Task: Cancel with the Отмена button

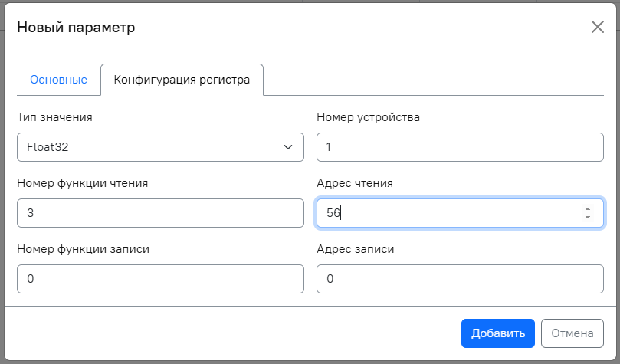Action: tap(572, 333)
